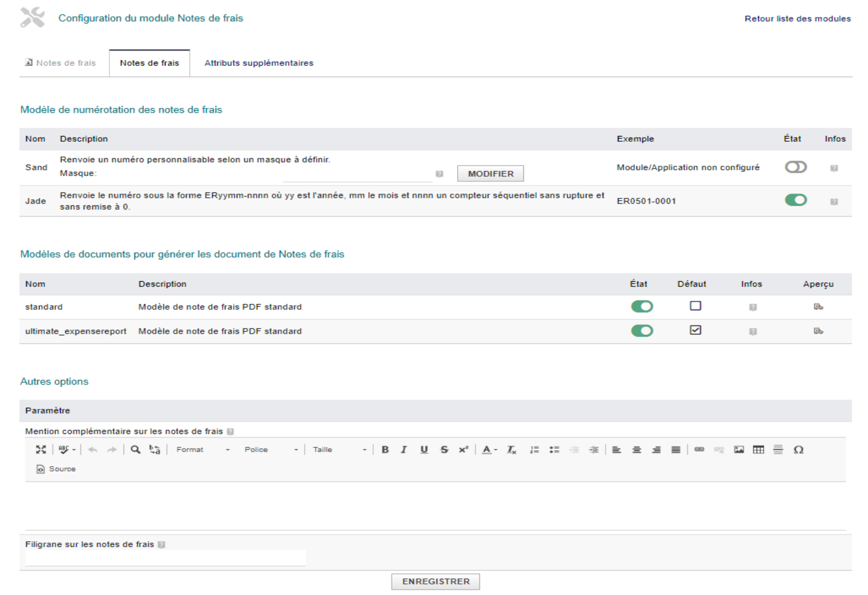Open the find magnifier in the editor

coord(135,449)
